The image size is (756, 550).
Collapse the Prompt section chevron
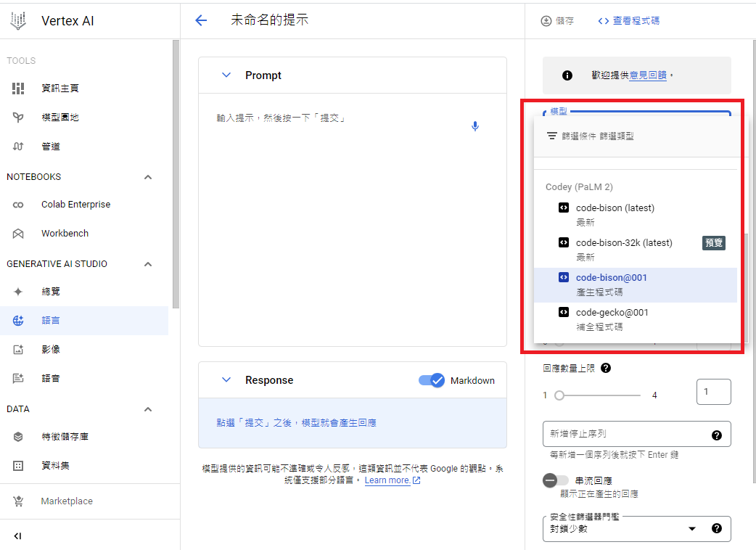[226, 75]
